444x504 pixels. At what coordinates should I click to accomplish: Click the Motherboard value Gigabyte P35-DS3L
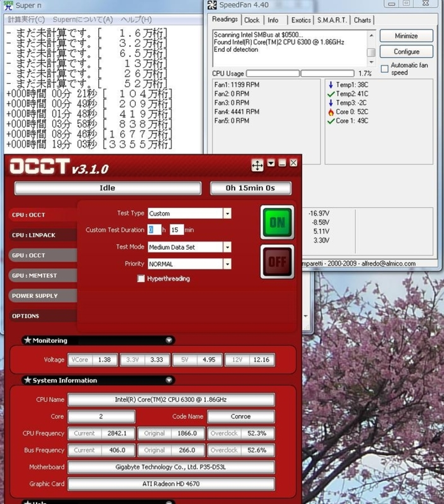tap(171, 467)
